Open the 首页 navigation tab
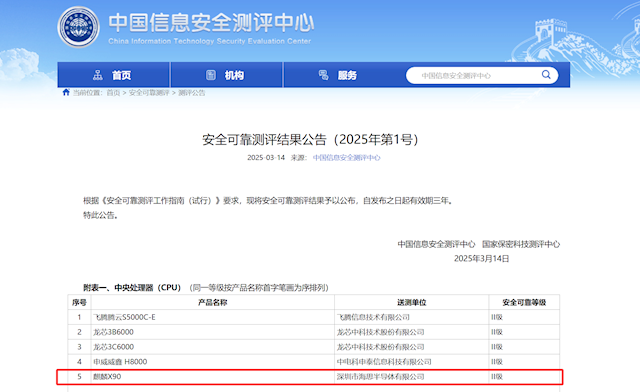Viewport: 640px width, 392px height. pyautogui.click(x=113, y=75)
